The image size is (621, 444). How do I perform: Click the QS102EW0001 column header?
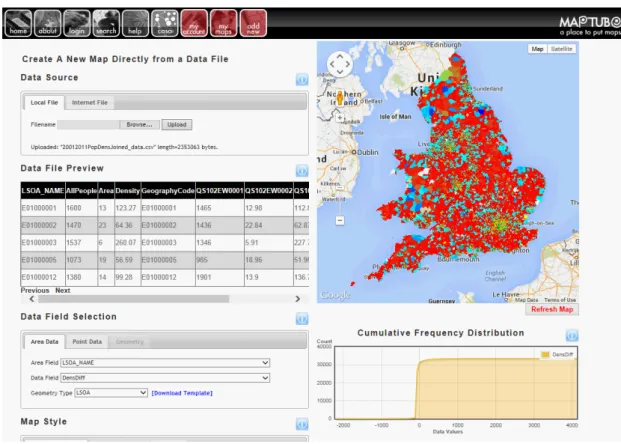pyautogui.click(x=220, y=191)
